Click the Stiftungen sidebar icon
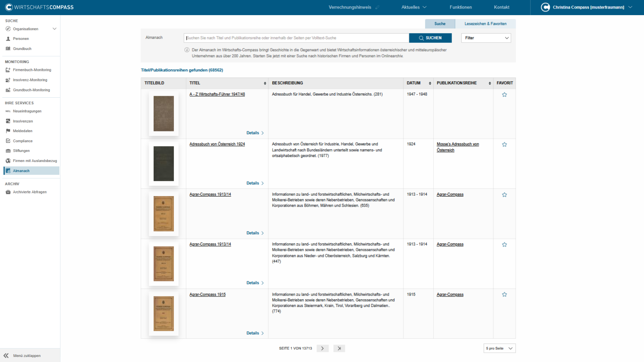Image resolution: width=644 pixels, height=362 pixels. [8, 151]
